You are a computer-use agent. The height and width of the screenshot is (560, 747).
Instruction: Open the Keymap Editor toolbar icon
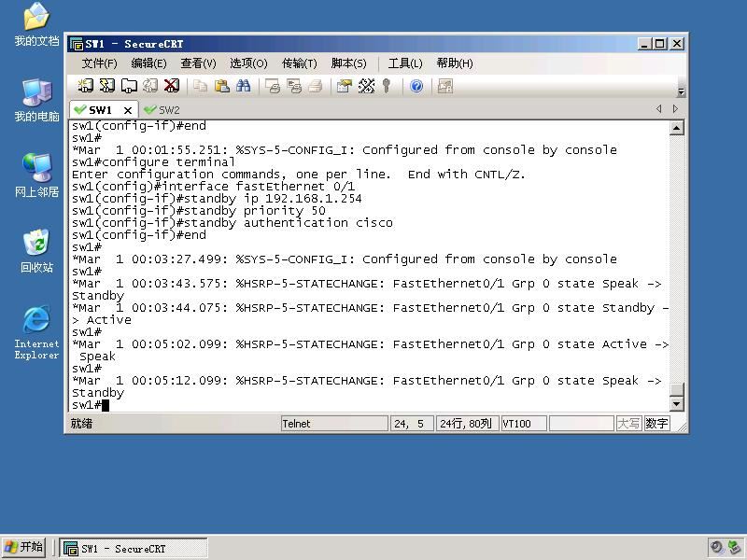[366, 86]
